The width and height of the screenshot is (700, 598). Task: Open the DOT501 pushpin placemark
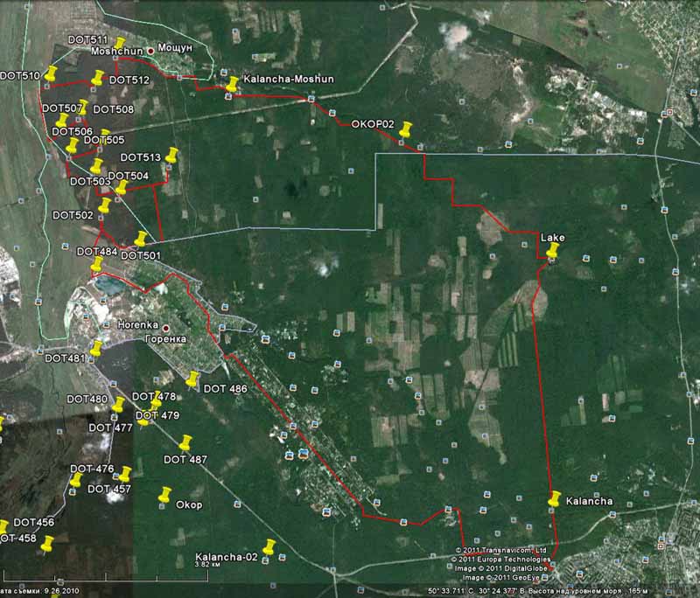pos(140,239)
